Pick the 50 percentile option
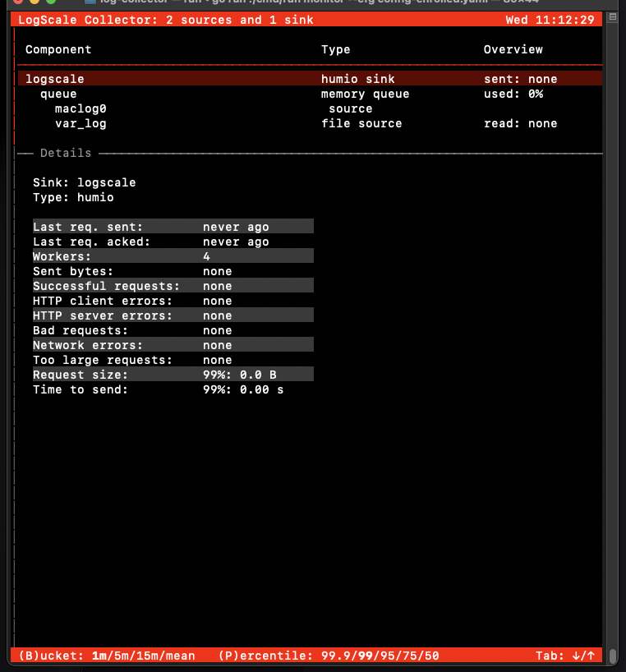 click(431, 656)
